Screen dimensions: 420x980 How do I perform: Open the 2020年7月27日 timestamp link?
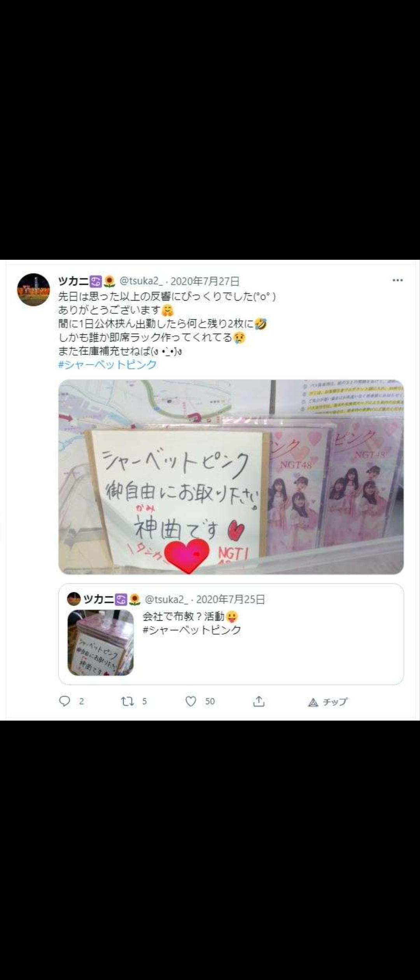(x=205, y=281)
